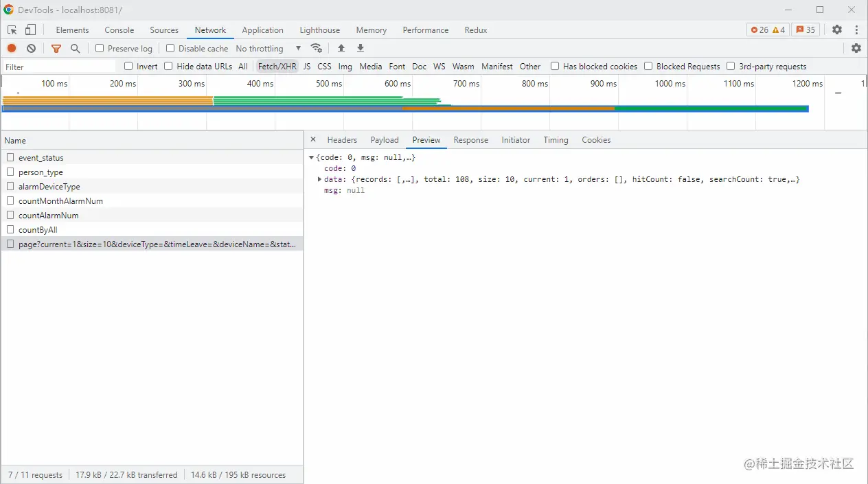Toggle the device toolbar icon
Screen dimensions: 868x484
(x=30, y=30)
